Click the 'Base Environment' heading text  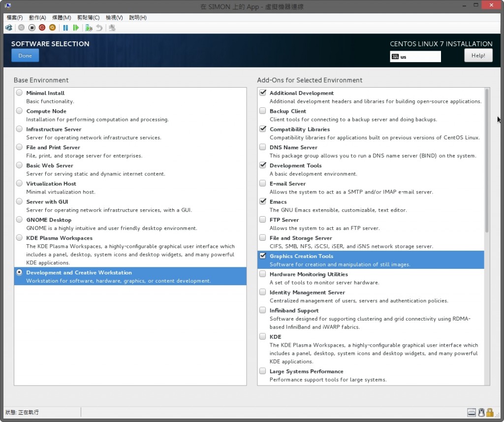(41, 80)
